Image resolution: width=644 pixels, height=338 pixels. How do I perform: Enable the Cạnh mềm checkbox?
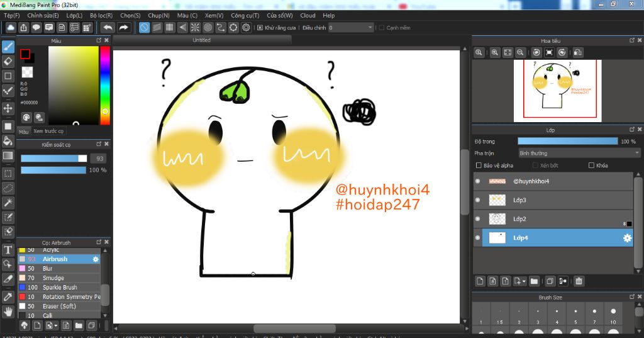pos(382,28)
